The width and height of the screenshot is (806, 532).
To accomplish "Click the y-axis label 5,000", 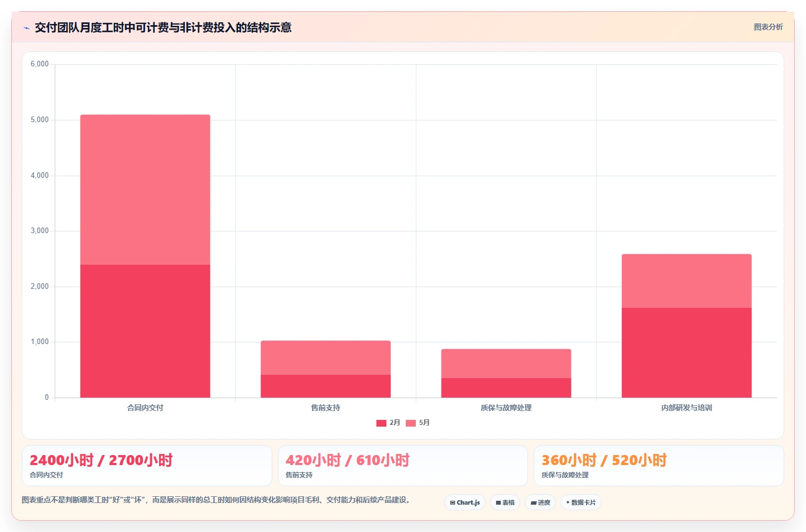I will [40, 120].
